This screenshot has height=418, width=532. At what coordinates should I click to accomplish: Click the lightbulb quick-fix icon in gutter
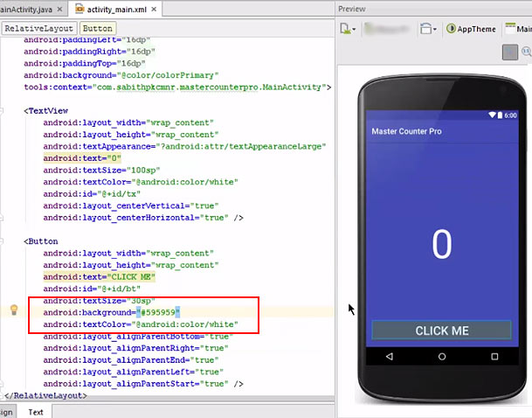coord(14,310)
